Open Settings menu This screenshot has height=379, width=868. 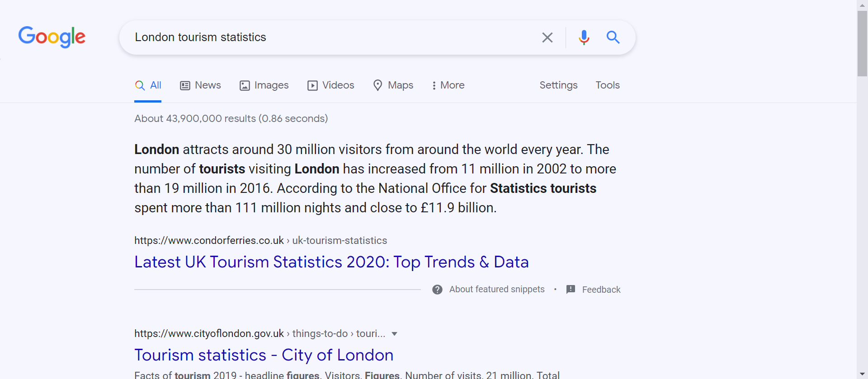click(558, 85)
